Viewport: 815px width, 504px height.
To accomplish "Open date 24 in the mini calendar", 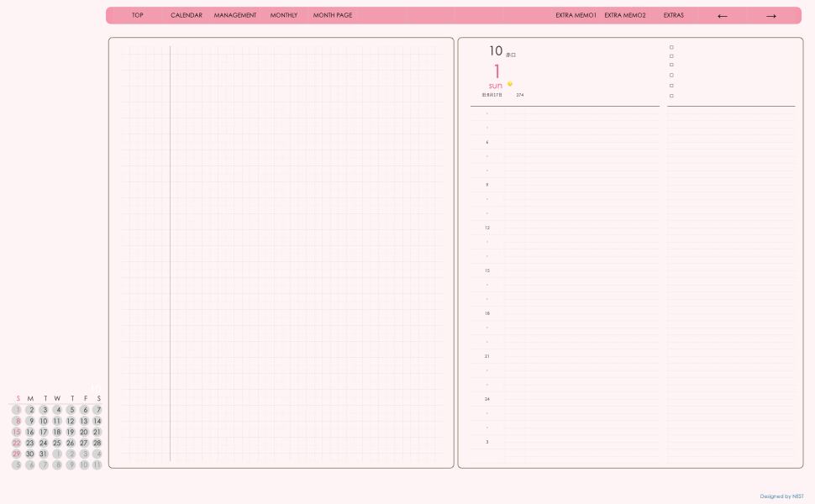I will (x=44, y=443).
